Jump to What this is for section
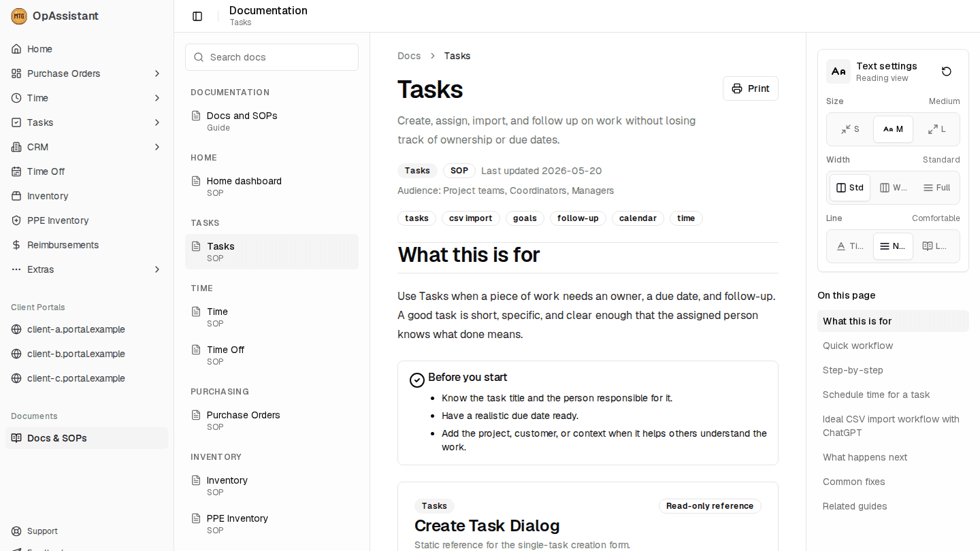The width and height of the screenshot is (980, 551). pyautogui.click(x=893, y=321)
